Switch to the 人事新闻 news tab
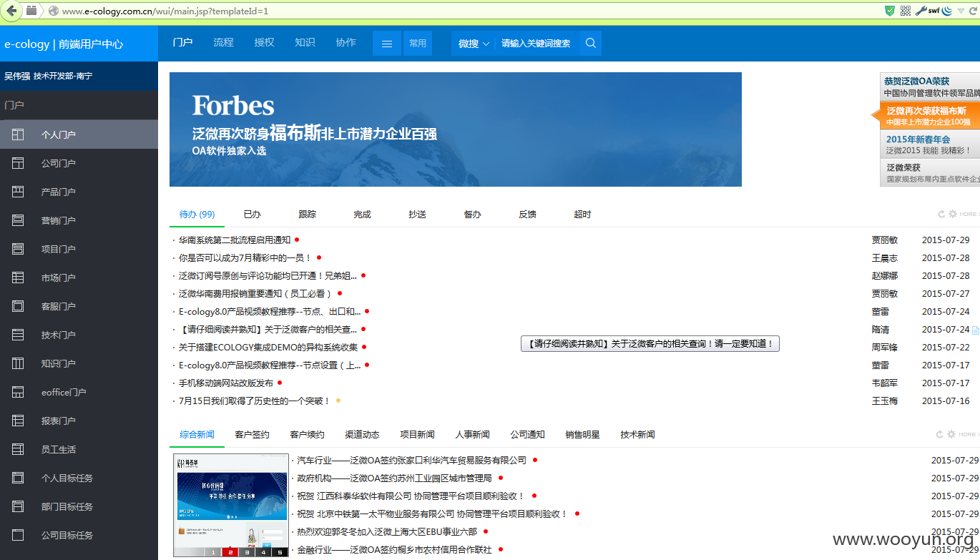This screenshot has height=560, width=980. (x=472, y=434)
